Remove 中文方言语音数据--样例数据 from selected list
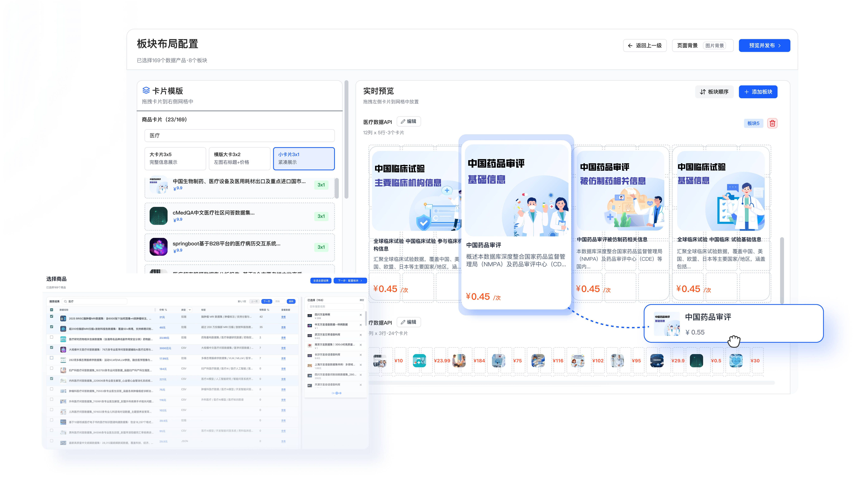The height and width of the screenshot is (487, 868). point(361,325)
